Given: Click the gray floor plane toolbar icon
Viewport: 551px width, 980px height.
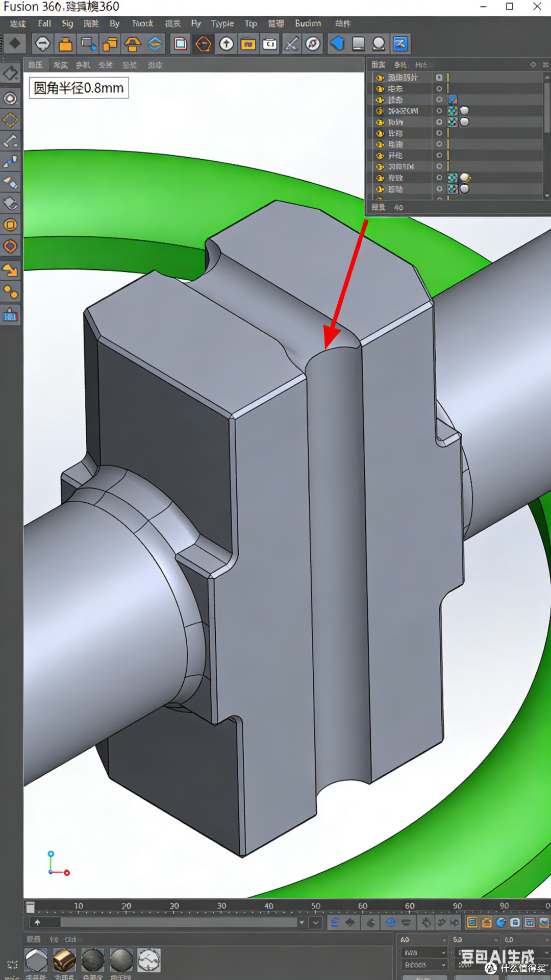Looking at the screenshot, I should point(359,44).
